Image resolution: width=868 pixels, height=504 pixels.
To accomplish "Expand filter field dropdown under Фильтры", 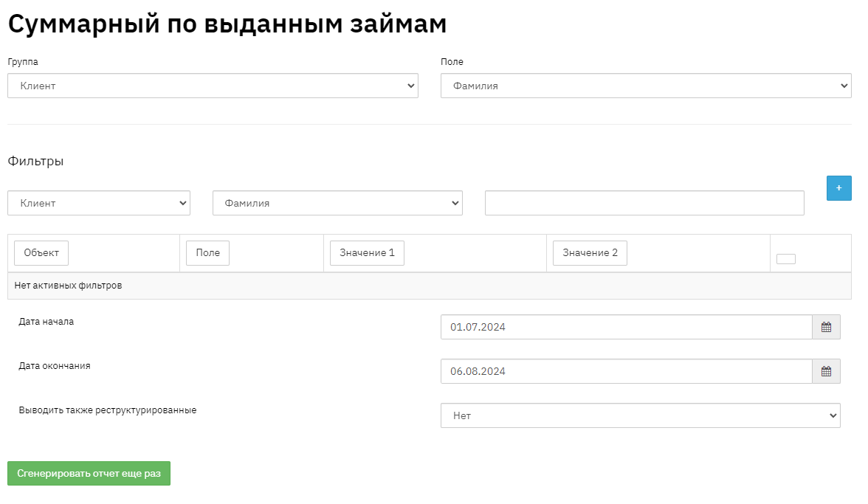I will 337,203.
